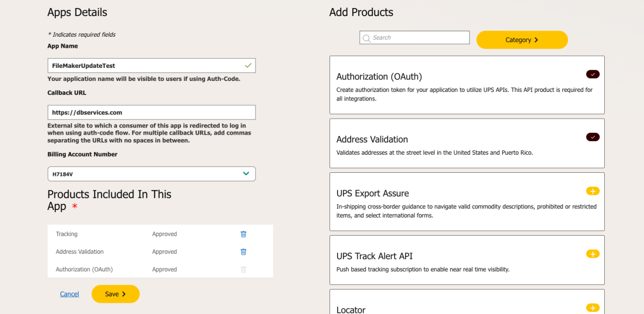
Task: Click green checkmark in App Name field
Action: (x=248, y=65)
